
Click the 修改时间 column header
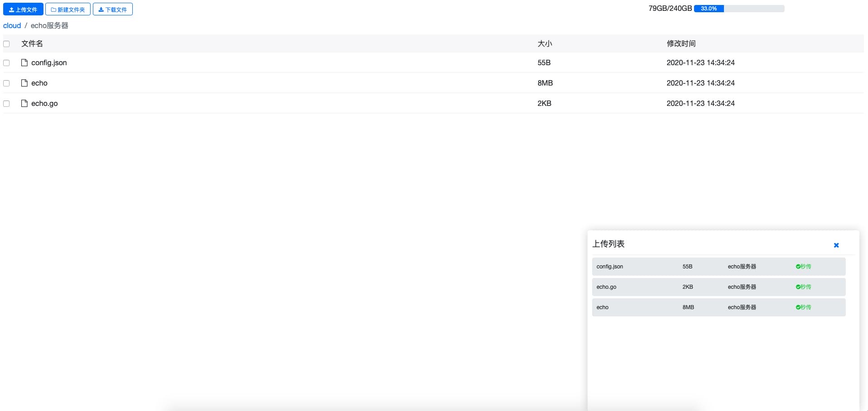[681, 44]
